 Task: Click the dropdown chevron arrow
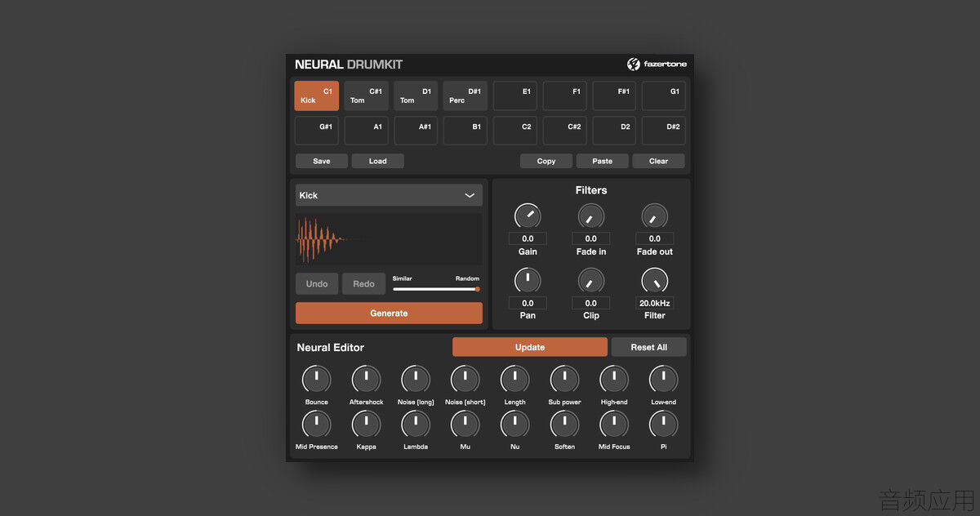pyautogui.click(x=470, y=195)
